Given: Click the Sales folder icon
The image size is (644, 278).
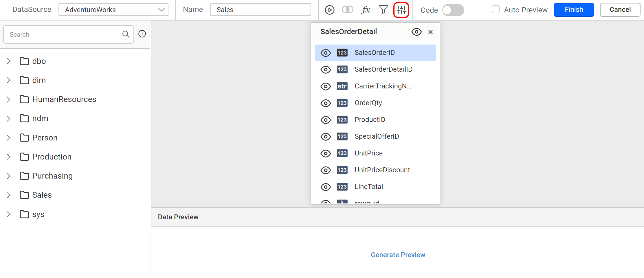Looking at the screenshot, I should click(24, 195).
